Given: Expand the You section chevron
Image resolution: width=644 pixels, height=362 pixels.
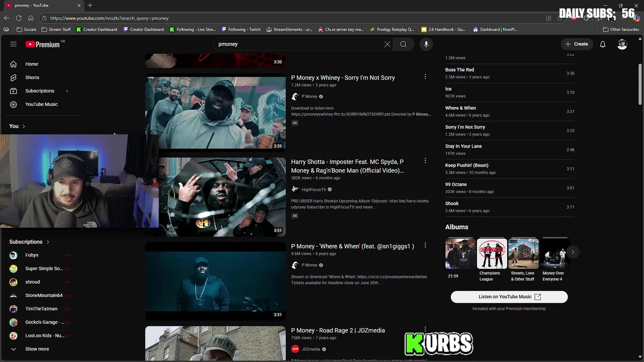Looking at the screenshot, I should click(24, 126).
